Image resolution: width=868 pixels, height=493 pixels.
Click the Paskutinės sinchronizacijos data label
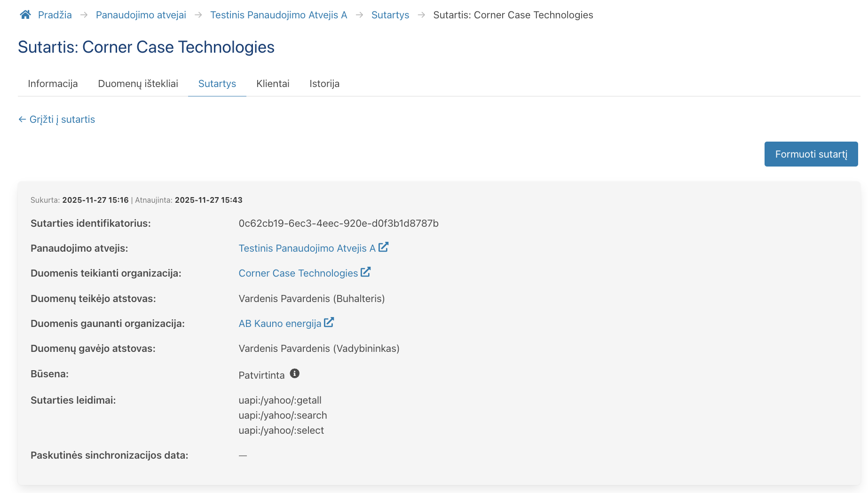(110, 455)
